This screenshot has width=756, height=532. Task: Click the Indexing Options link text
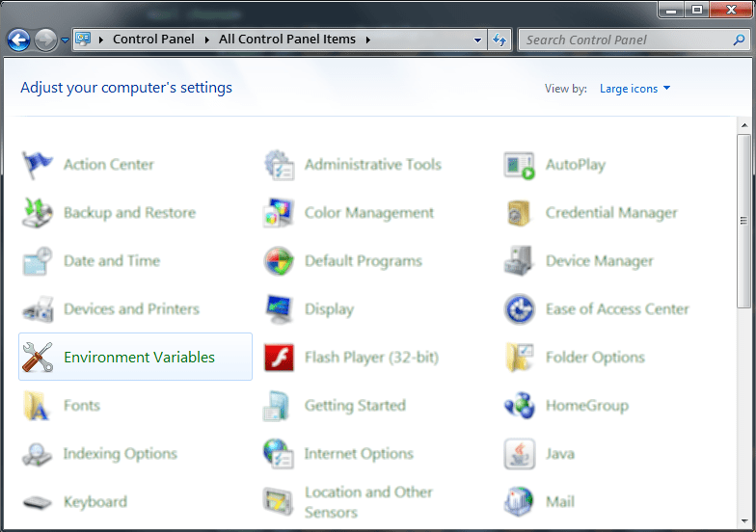pyautogui.click(x=121, y=454)
